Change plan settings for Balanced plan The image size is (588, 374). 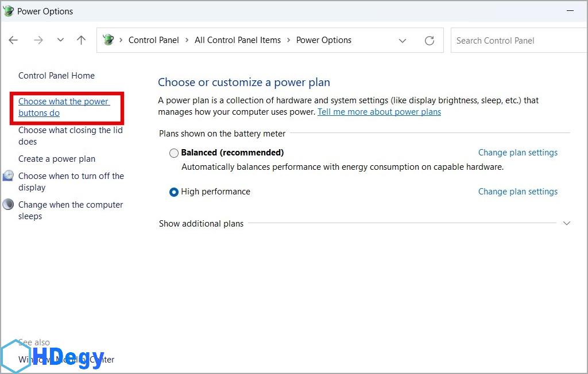click(x=517, y=153)
